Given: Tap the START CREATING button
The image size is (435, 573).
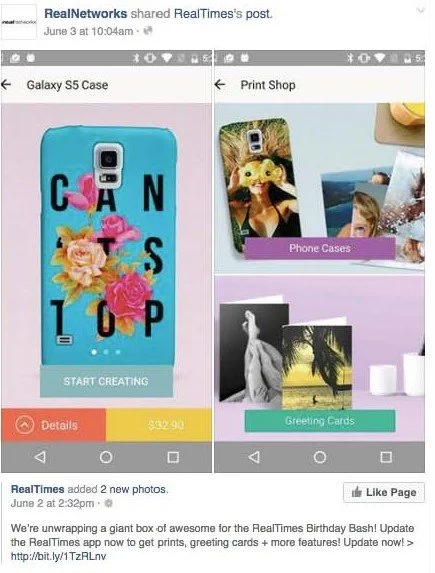Looking at the screenshot, I should 106,381.
